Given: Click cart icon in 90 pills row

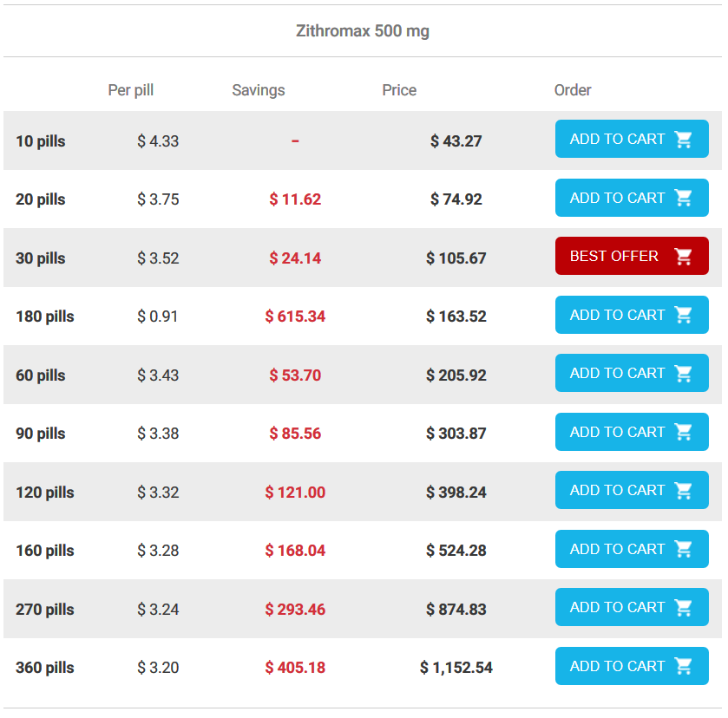Looking at the screenshot, I should [684, 432].
